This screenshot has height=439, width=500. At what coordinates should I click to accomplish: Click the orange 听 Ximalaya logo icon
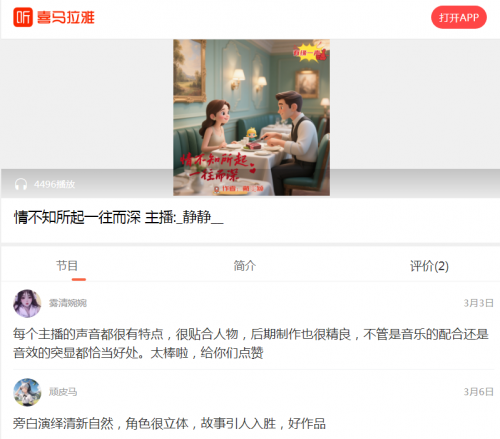point(23,17)
